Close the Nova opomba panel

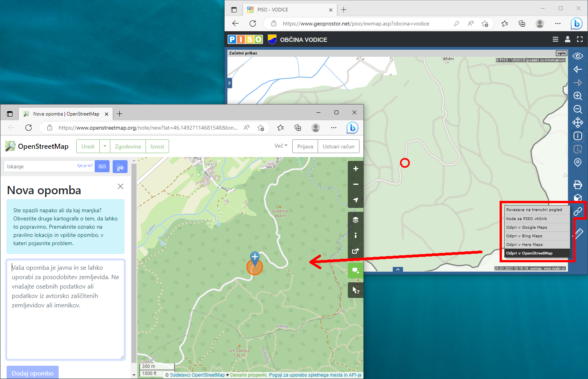click(x=120, y=186)
